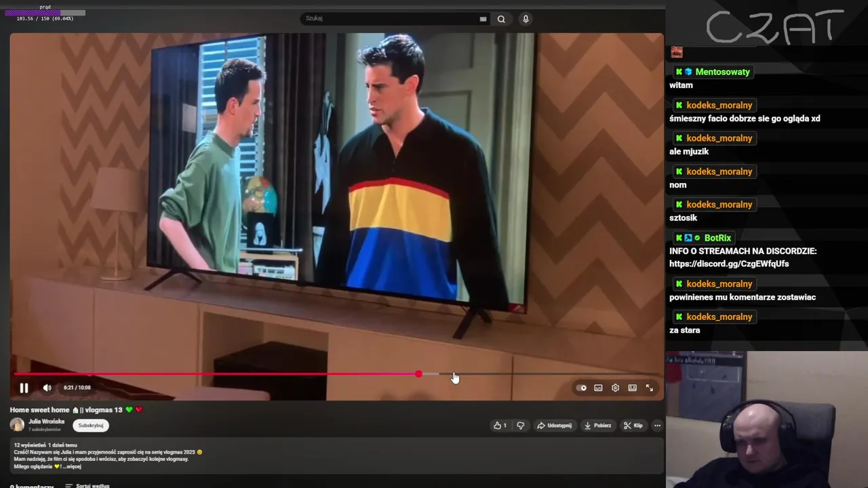Dislike the video with thumbs down
Screen dimensions: 868x488
tap(521, 426)
